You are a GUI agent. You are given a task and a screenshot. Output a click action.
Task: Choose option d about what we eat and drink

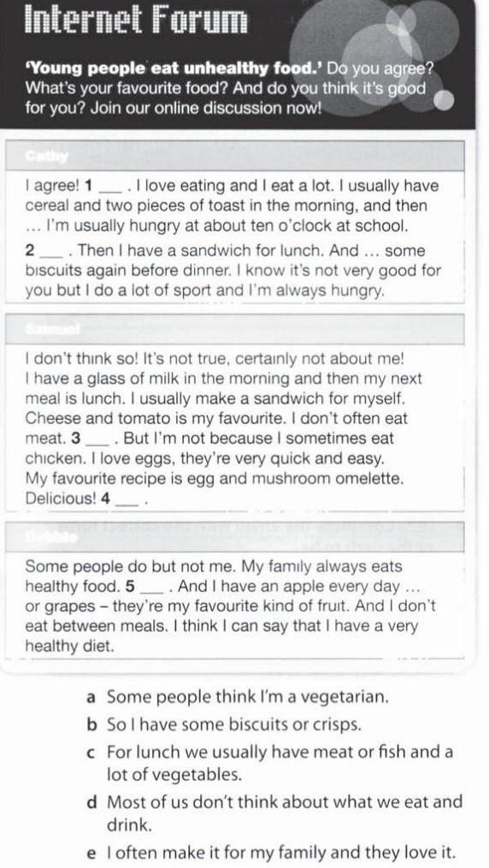[275, 813]
